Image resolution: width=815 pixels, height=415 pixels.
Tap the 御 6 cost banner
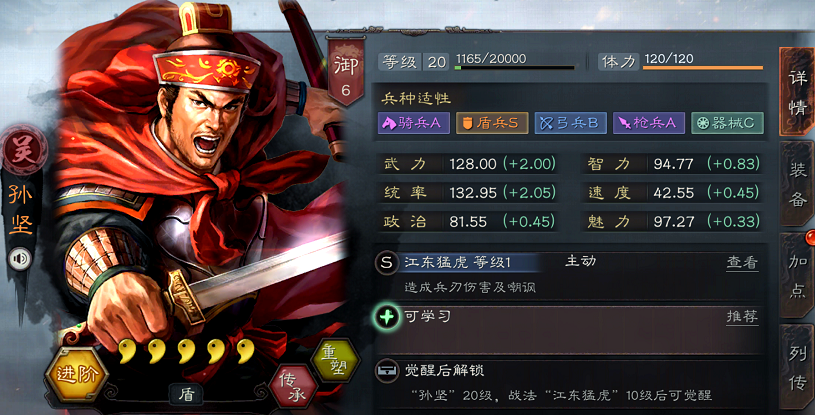tap(346, 71)
